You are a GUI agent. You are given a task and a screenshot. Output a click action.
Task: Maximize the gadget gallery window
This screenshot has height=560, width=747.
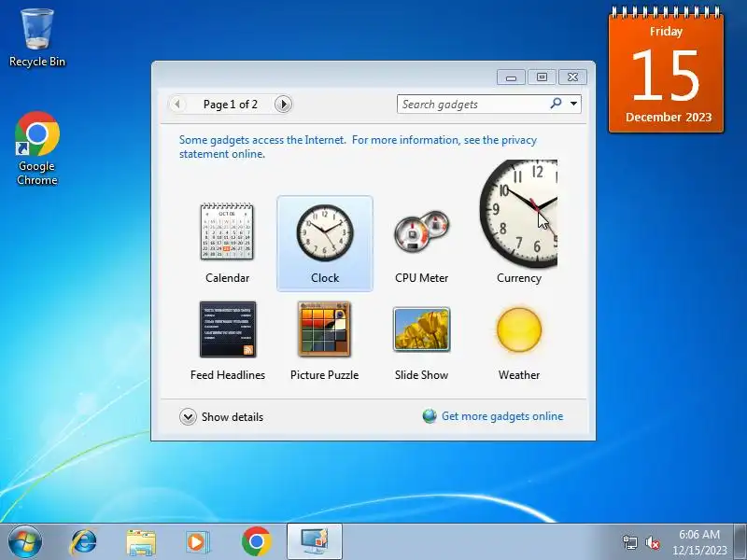[542, 77]
